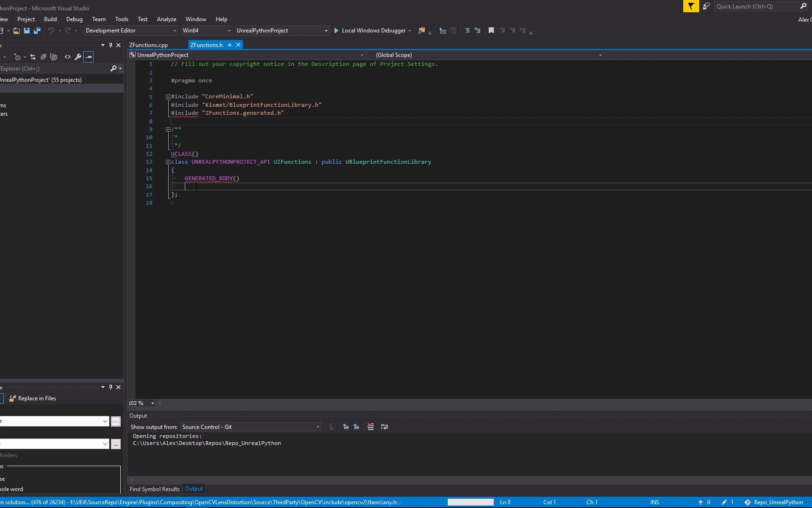812x508 pixels.
Task: Open the Analyze menu
Action: 166,19
